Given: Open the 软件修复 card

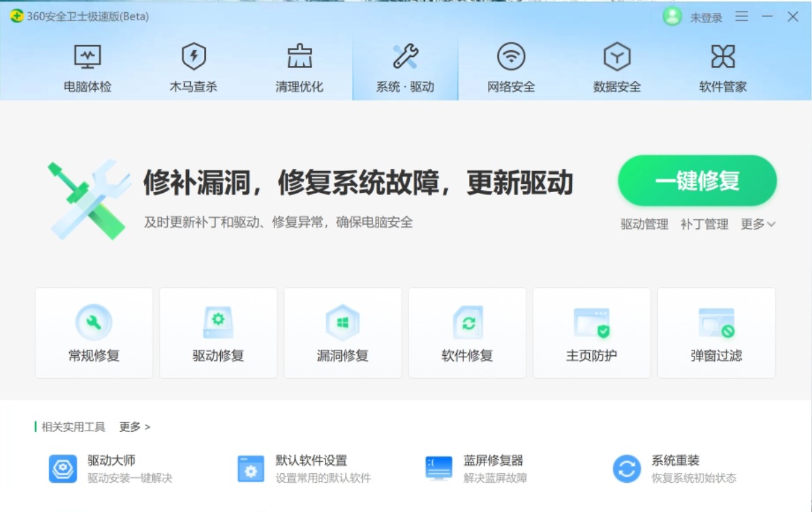Looking at the screenshot, I should coord(467,333).
